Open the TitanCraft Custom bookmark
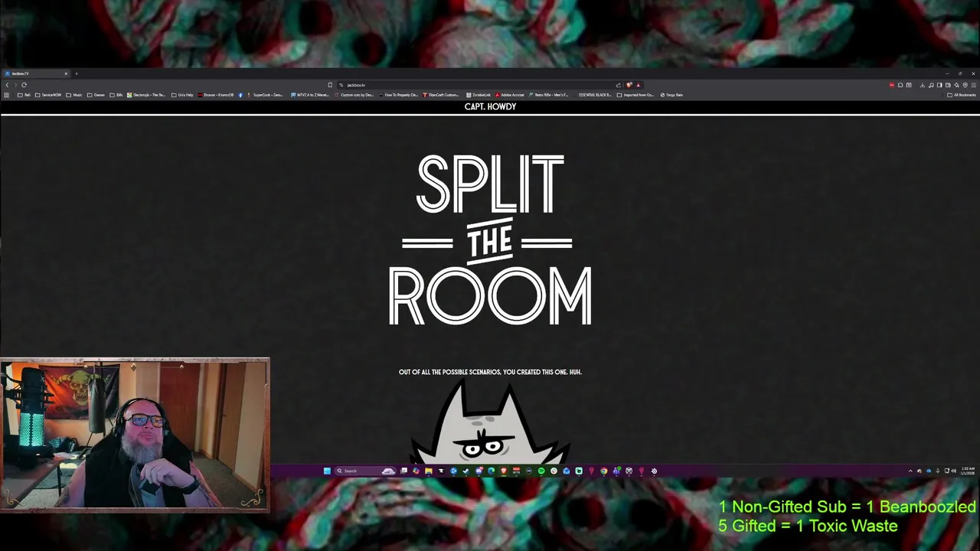 (440, 95)
